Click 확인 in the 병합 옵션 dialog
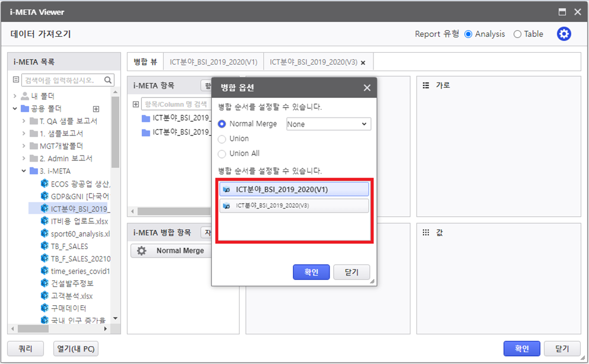Viewport: 589px width, 364px height. point(311,272)
